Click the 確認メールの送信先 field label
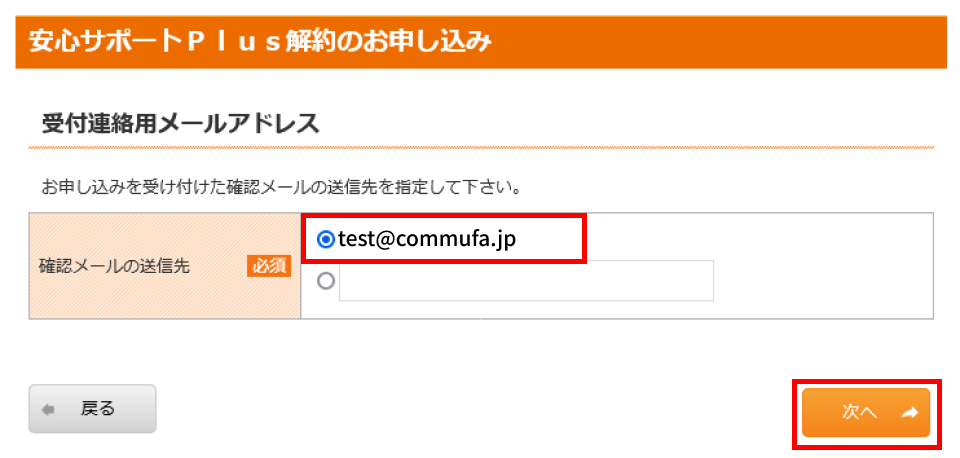This screenshot has width=960, height=458. (114, 266)
